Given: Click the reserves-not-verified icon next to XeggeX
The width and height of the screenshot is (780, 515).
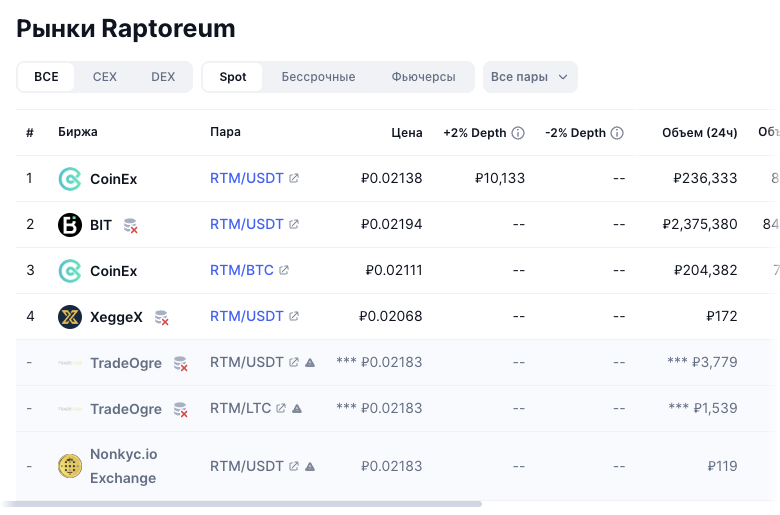Looking at the screenshot, I should pos(161,317).
